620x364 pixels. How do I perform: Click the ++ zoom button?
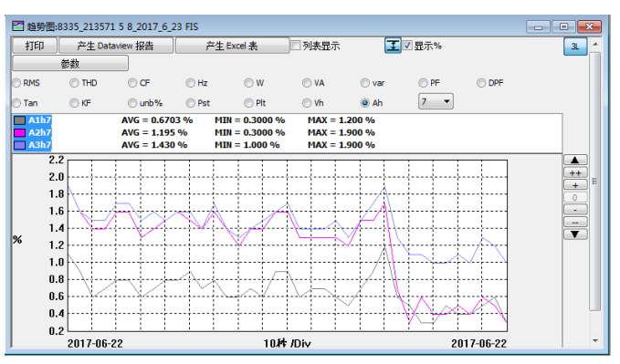pos(575,172)
